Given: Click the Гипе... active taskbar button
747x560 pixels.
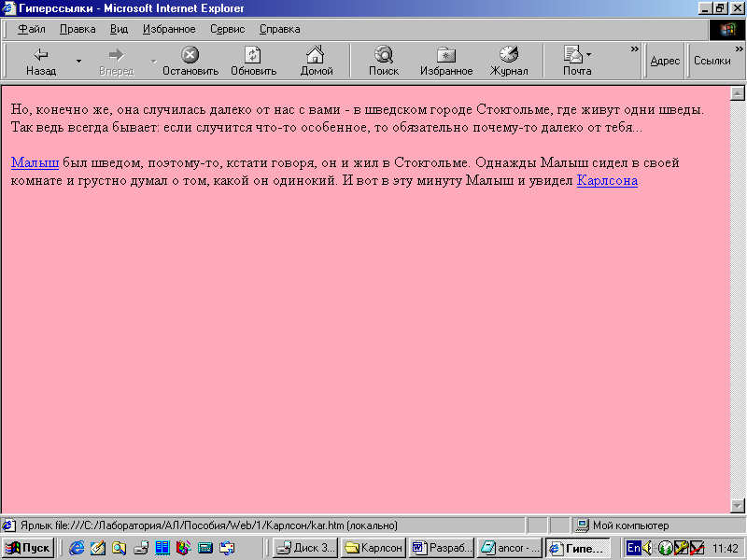Looking at the screenshot, I should pos(578,548).
